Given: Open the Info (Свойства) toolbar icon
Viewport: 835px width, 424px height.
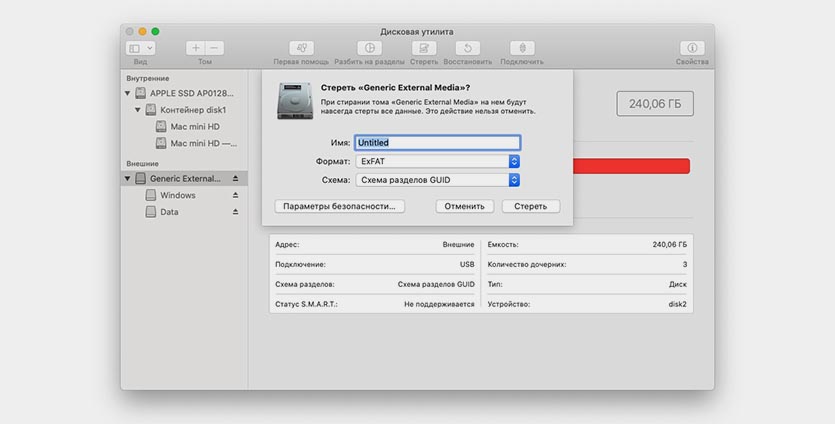Looking at the screenshot, I should (692, 48).
